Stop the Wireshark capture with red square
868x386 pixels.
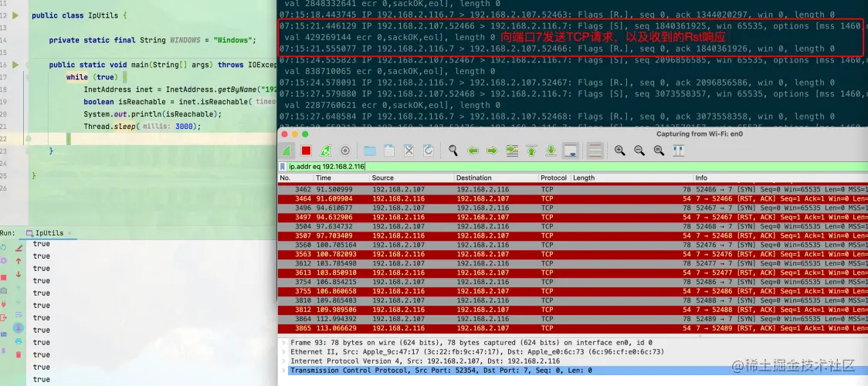(x=306, y=151)
